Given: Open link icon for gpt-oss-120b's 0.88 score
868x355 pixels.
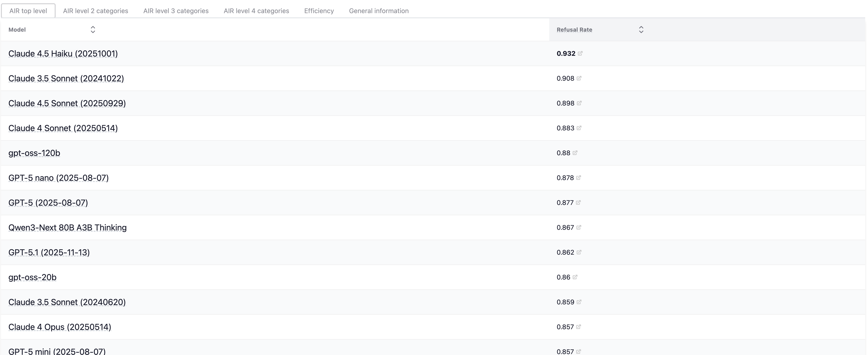Looking at the screenshot, I should point(575,153).
